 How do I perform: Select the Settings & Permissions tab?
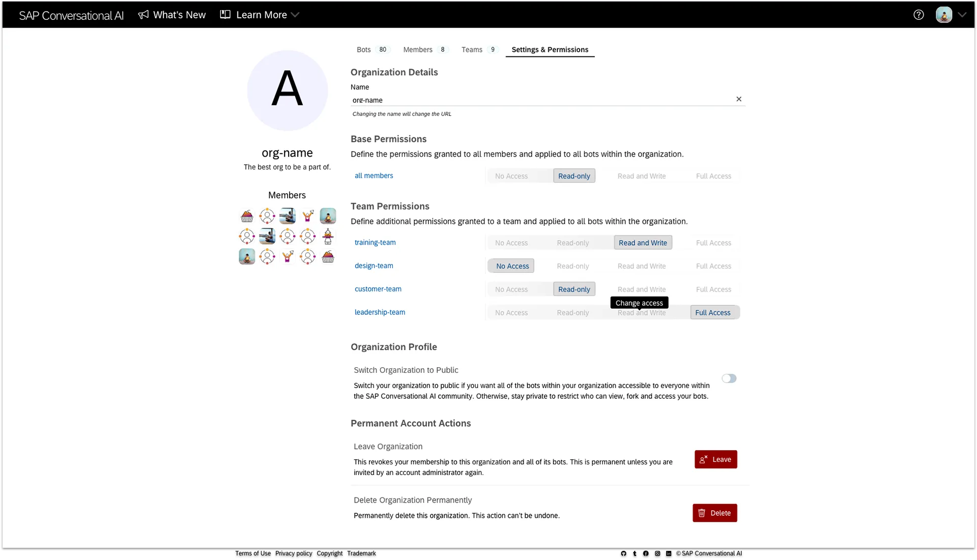pyautogui.click(x=550, y=49)
